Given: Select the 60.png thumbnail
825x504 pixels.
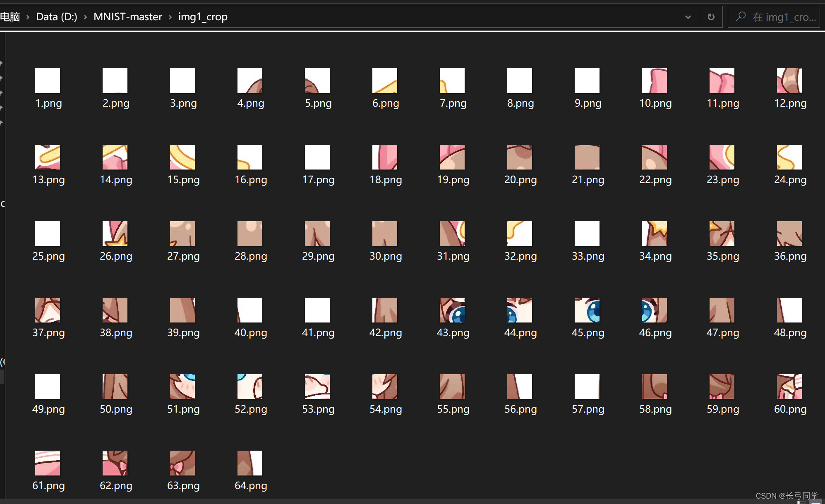Looking at the screenshot, I should click(789, 387).
